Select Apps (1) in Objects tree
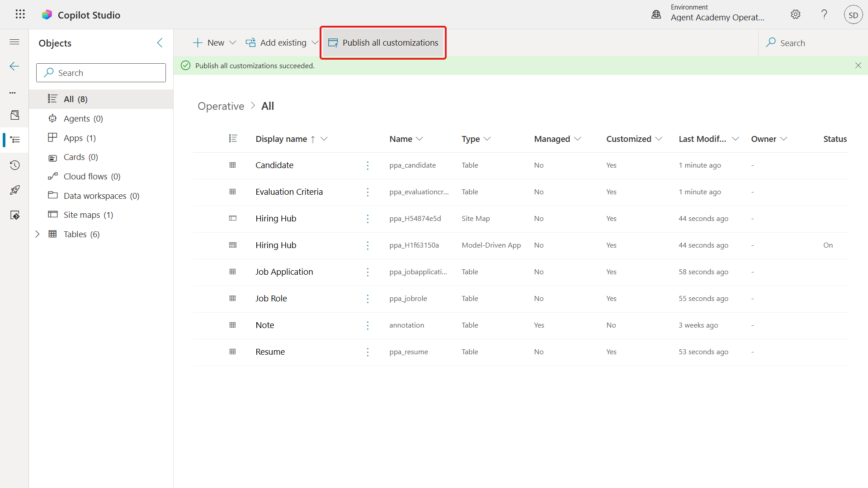Screen dimensions: 868x488 click(101, 138)
